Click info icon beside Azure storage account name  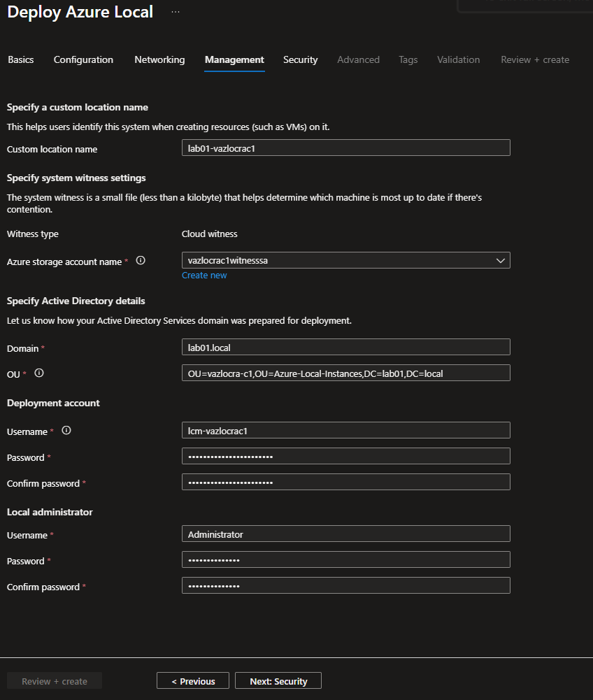click(141, 261)
